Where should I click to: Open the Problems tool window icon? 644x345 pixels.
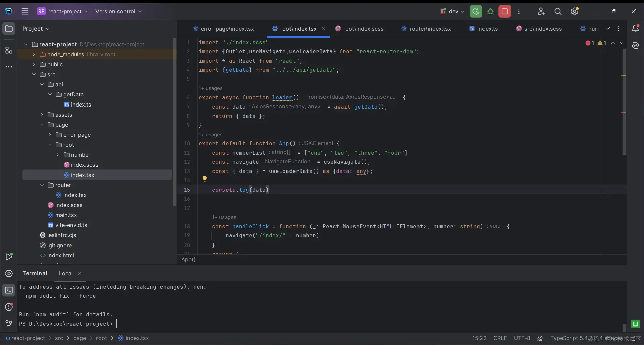(x=9, y=307)
